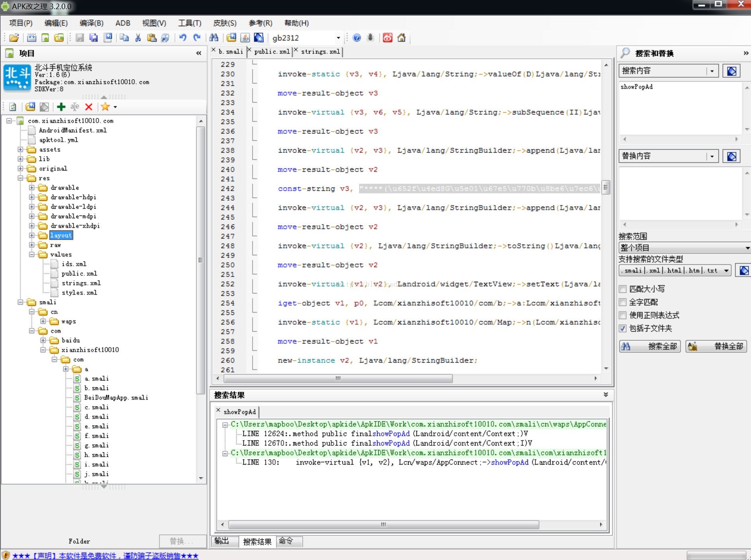Open the 工具(T) menu

[189, 23]
